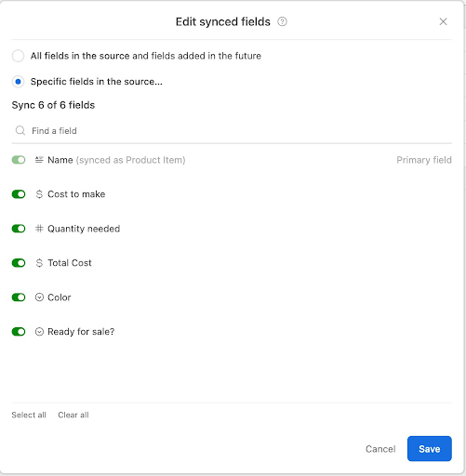The image size is (466, 476).
Task: Save the synced field changes
Action: 430,449
